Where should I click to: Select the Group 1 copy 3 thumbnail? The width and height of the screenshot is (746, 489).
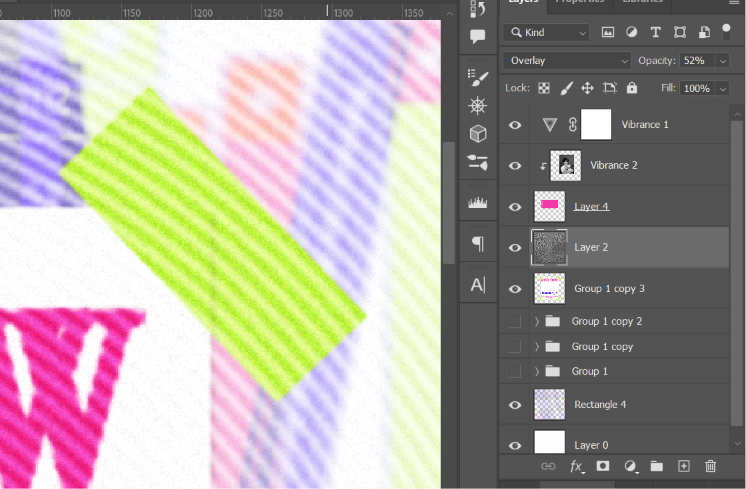[550, 288]
